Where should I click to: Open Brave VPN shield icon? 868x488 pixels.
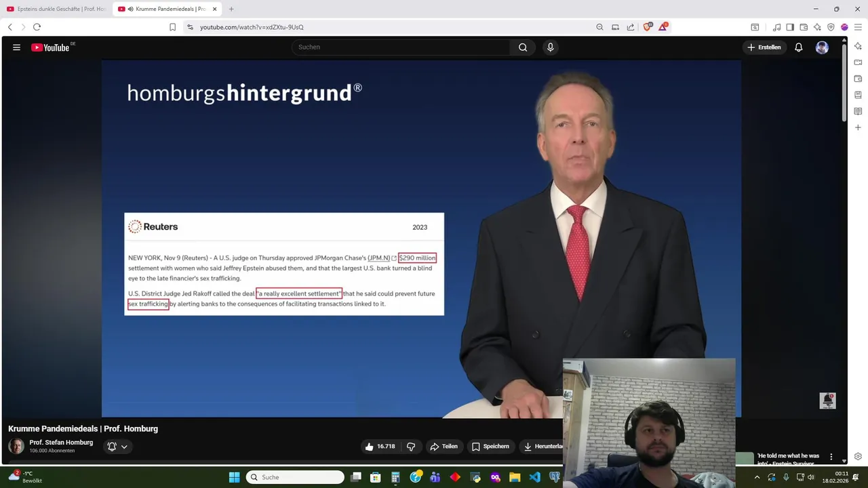point(831,27)
